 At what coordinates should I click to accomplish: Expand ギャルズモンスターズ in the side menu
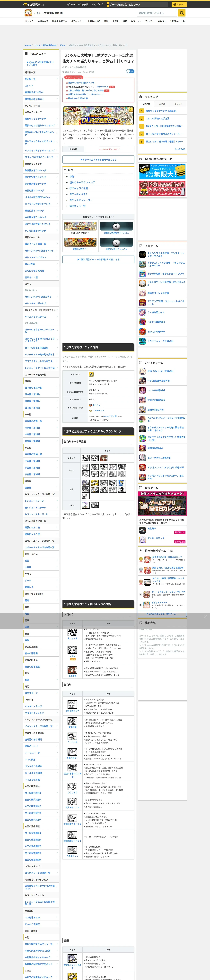tap(41, 317)
